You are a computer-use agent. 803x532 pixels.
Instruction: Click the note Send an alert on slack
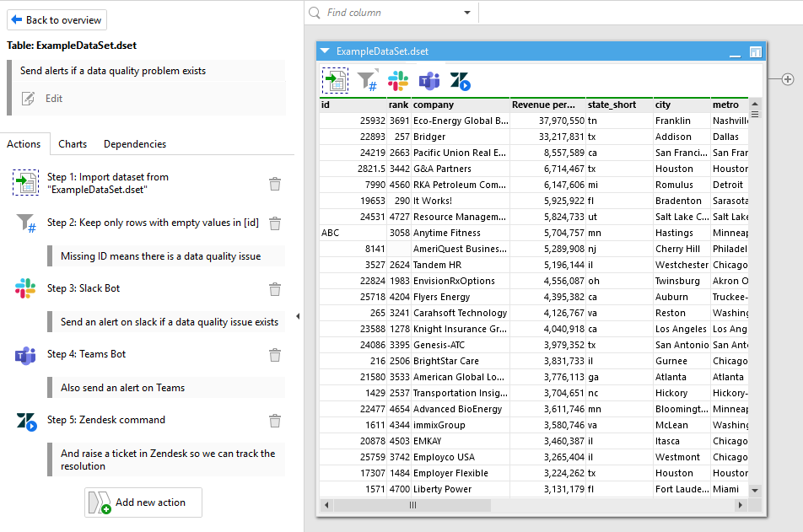coord(166,321)
